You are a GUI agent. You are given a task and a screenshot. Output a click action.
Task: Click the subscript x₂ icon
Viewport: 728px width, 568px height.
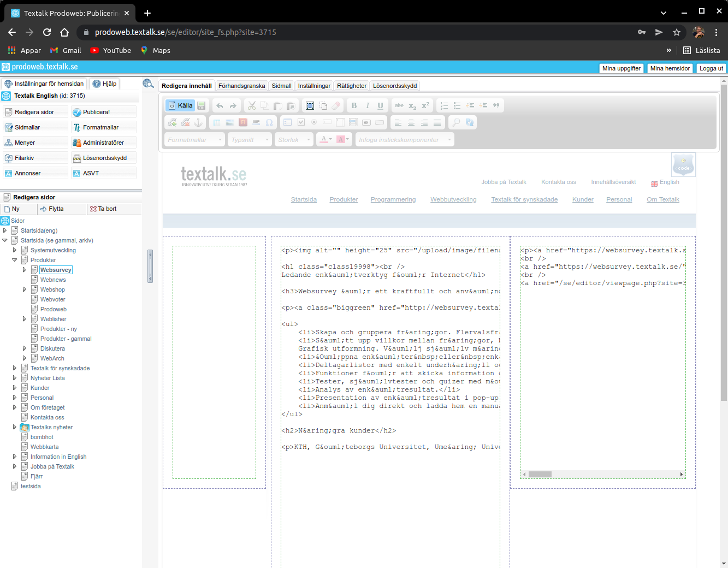(x=412, y=105)
